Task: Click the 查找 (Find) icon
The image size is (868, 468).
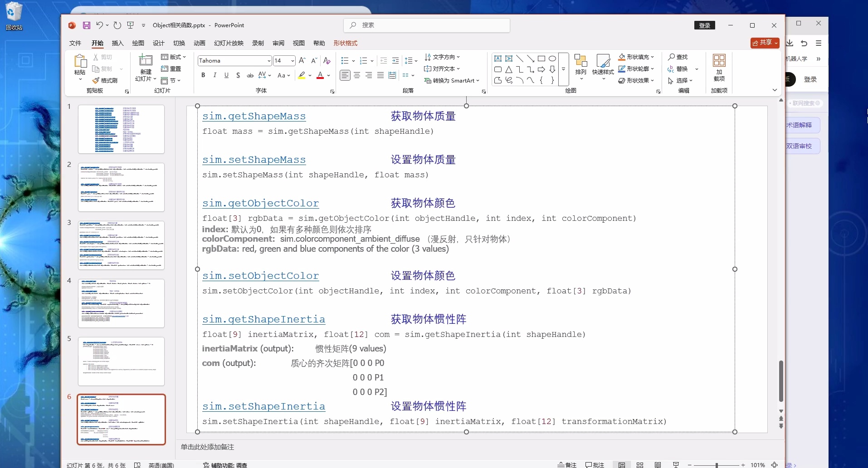Action: tap(678, 57)
